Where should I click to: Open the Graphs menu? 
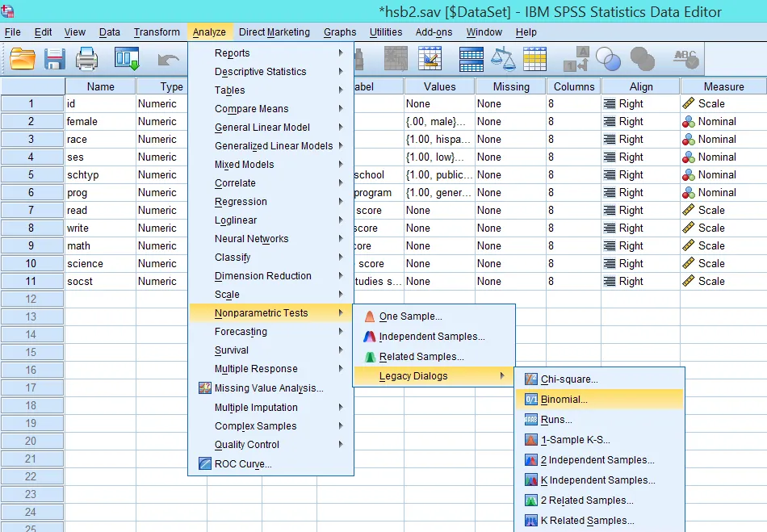pyautogui.click(x=339, y=32)
